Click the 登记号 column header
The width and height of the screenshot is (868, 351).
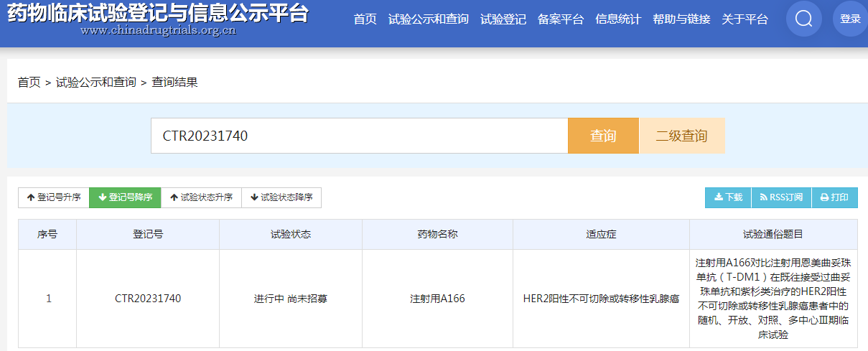pos(148,235)
